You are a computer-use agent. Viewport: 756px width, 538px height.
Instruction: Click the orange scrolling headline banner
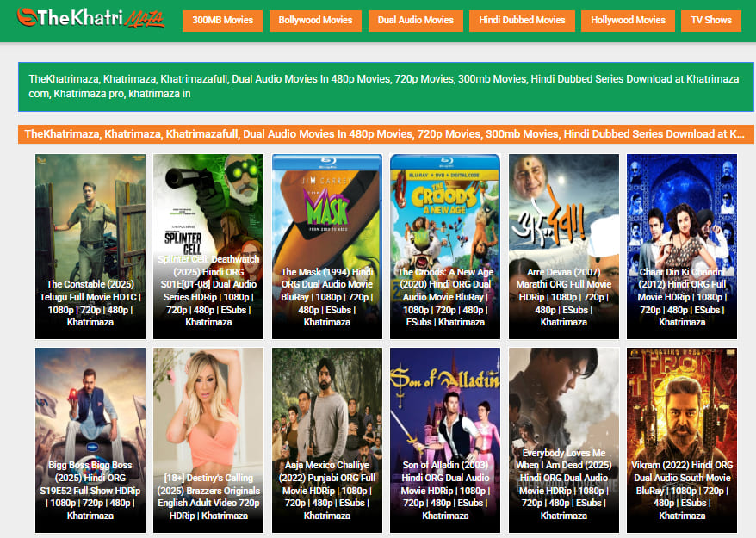pyautogui.click(x=385, y=134)
